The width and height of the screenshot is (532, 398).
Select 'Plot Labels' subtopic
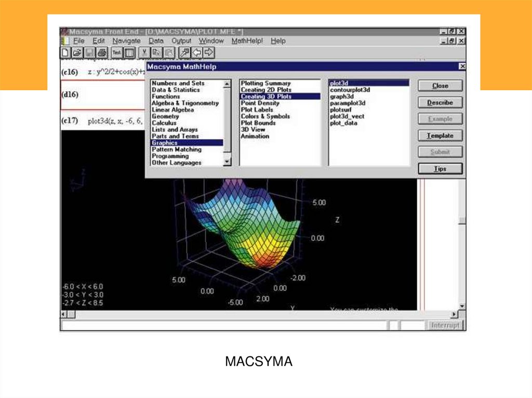click(257, 109)
